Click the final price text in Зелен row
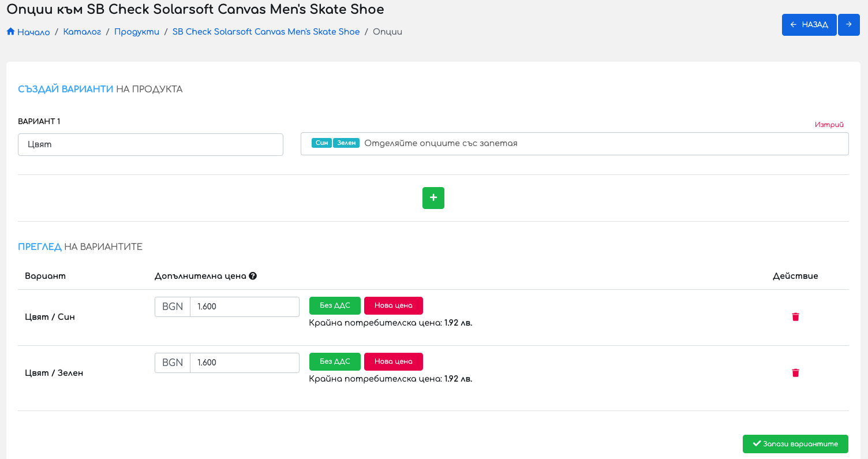This screenshot has height=459, width=868. (x=391, y=379)
